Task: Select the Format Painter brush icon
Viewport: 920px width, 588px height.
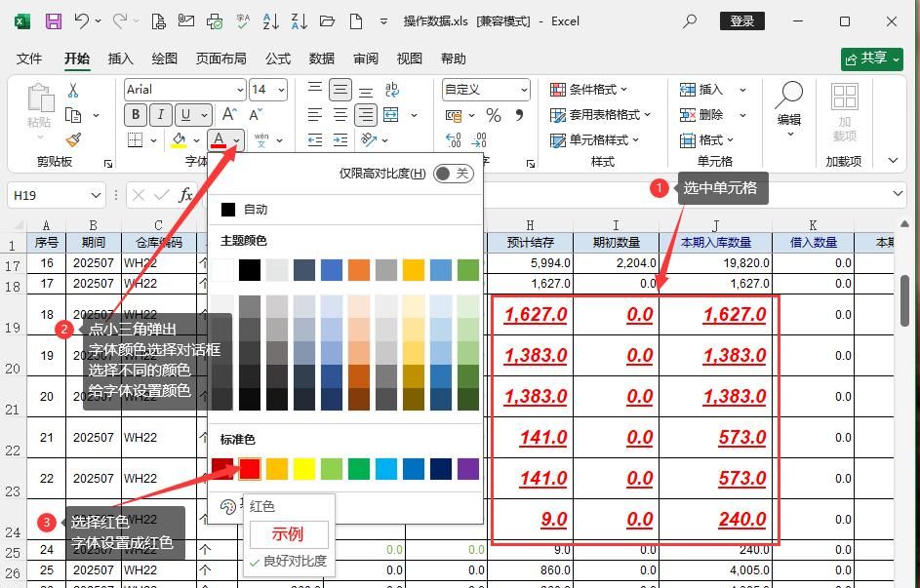Action: pos(73,139)
